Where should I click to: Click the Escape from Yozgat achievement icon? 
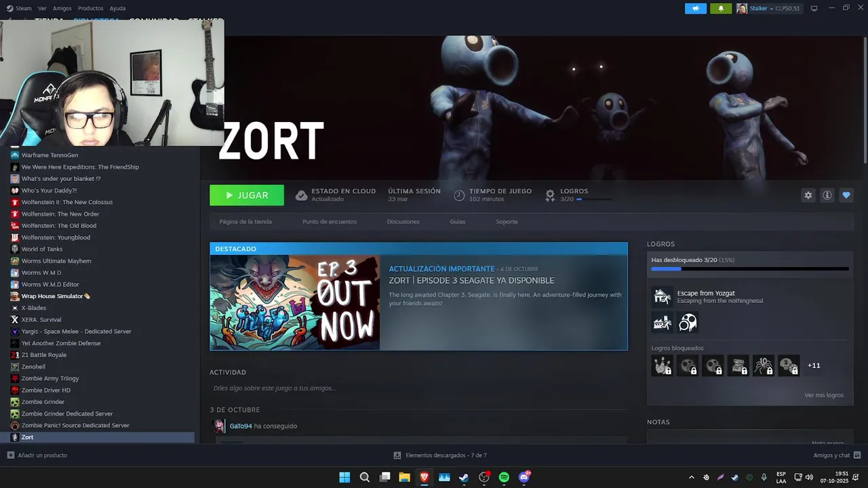click(x=662, y=296)
